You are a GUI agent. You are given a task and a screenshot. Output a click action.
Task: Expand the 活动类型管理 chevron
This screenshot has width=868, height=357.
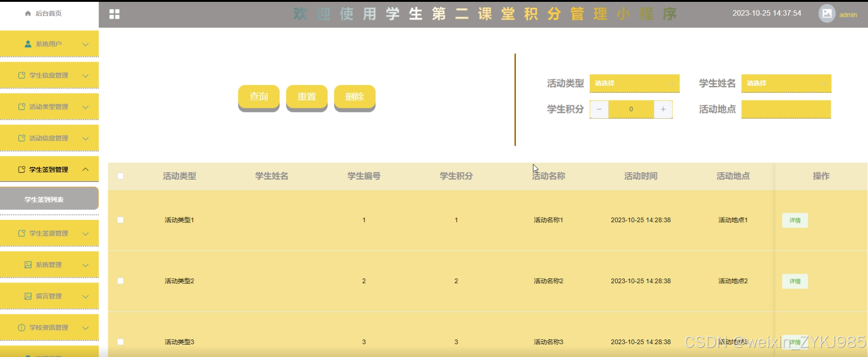coord(85,107)
